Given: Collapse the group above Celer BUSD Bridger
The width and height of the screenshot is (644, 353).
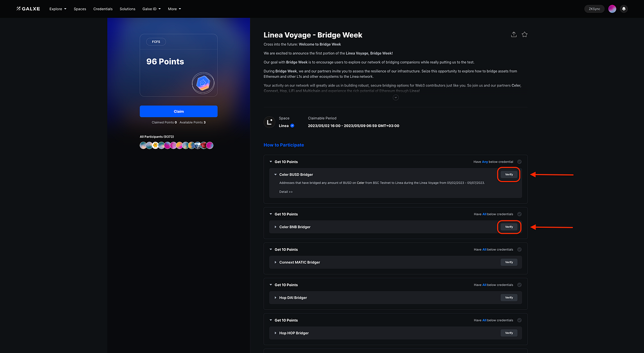Looking at the screenshot, I should click(x=271, y=162).
